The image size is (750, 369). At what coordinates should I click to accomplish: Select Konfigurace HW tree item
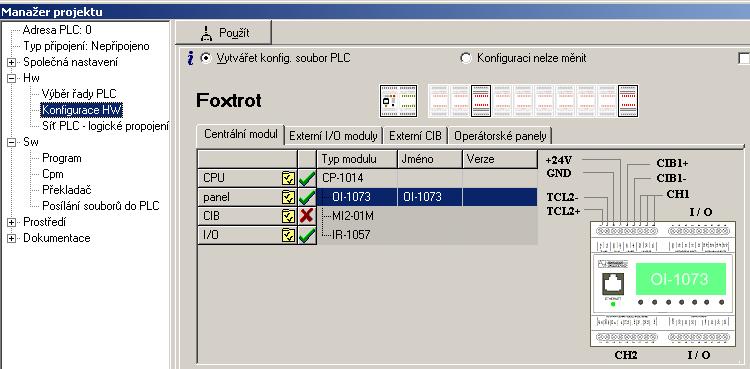(81, 110)
